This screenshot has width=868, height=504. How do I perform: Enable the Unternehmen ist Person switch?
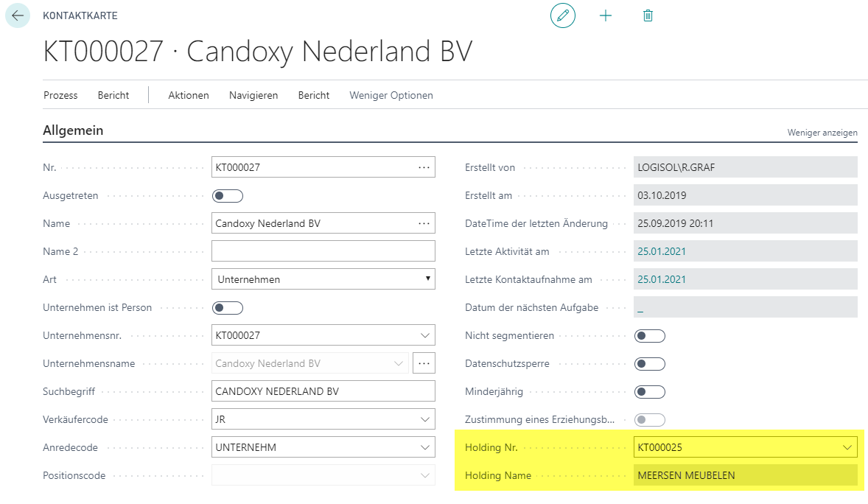(228, 308)
